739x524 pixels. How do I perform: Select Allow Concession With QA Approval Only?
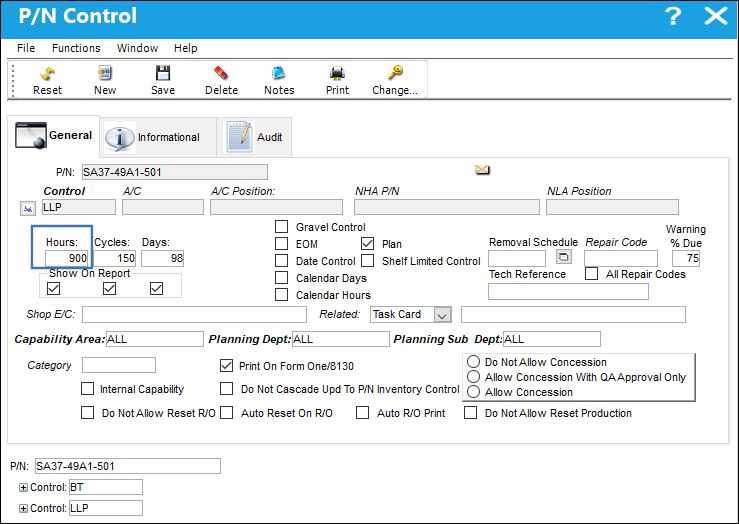click(473, 377)
